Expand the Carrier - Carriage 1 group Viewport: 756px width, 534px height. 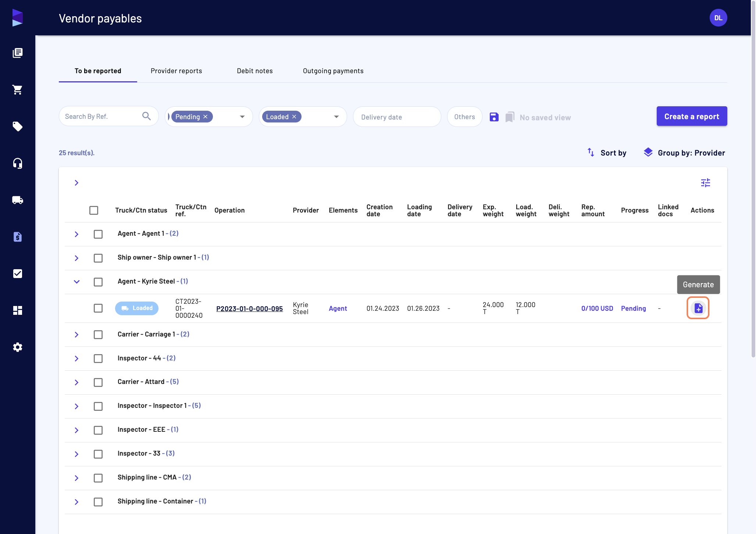tap(76, 335)
